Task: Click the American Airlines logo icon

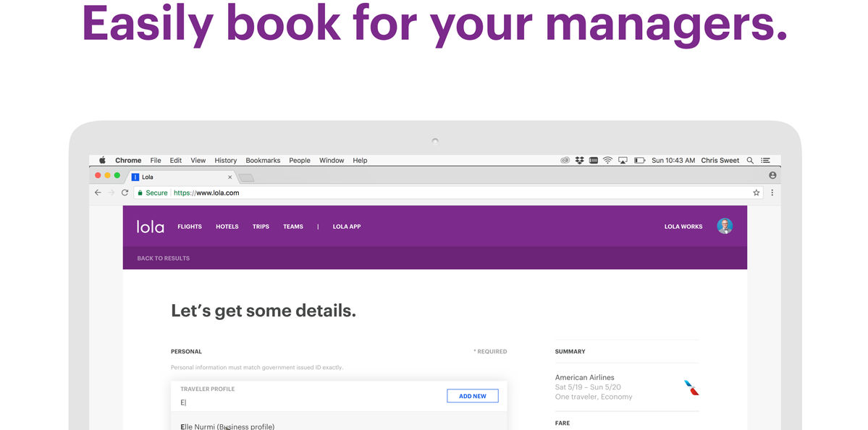Action: (691, 387)
